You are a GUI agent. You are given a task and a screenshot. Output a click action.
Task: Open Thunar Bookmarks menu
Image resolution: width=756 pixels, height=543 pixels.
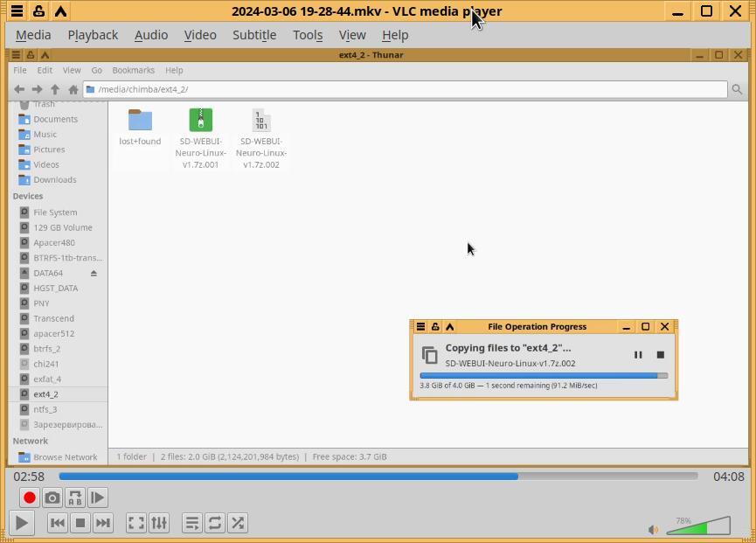(x=133, y=71)
